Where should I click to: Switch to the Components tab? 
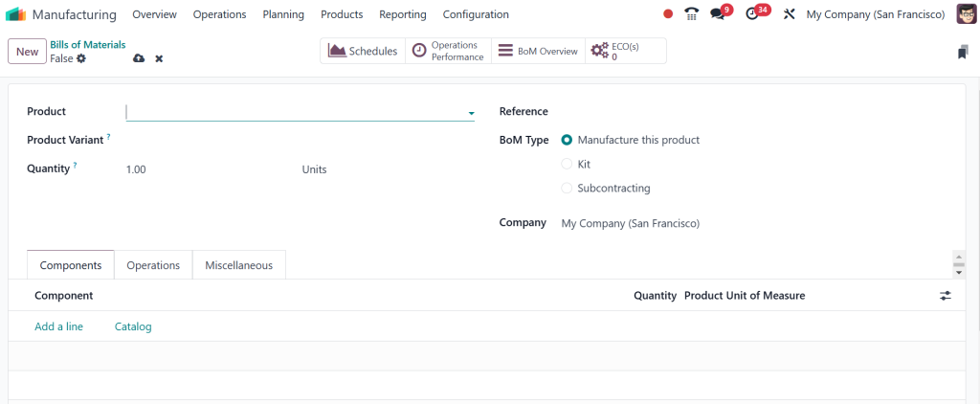pyautogui.click(x=71, y=265)
